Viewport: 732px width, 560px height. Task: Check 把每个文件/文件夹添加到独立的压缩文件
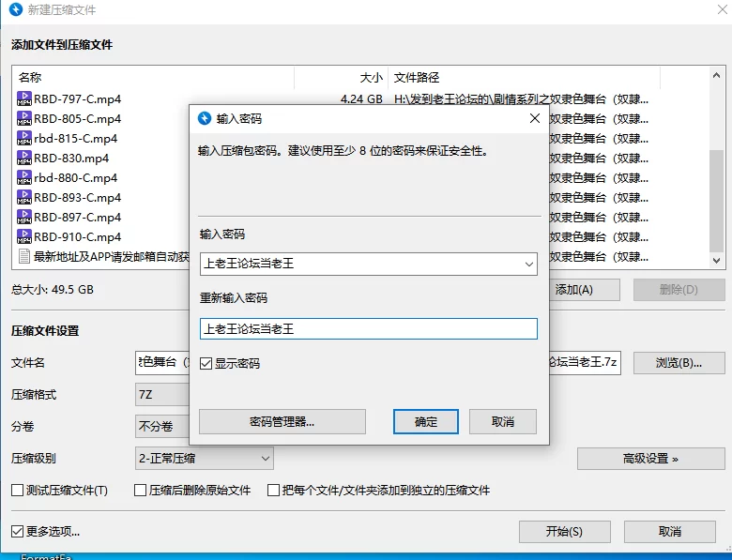pyautogui.click(x=273, y=491)
